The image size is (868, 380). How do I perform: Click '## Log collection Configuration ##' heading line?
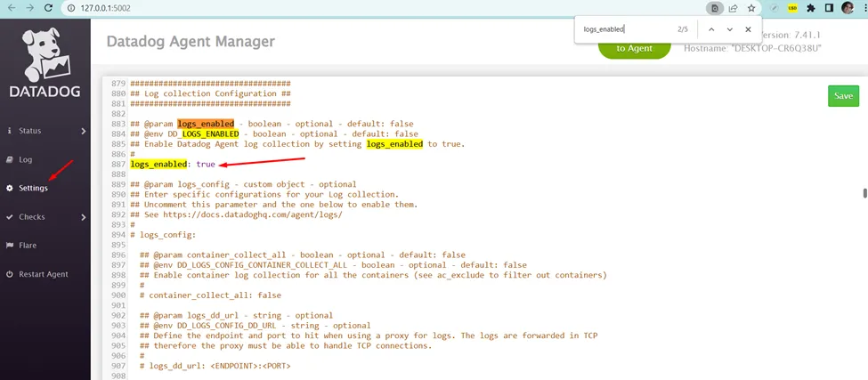[210, 94]
